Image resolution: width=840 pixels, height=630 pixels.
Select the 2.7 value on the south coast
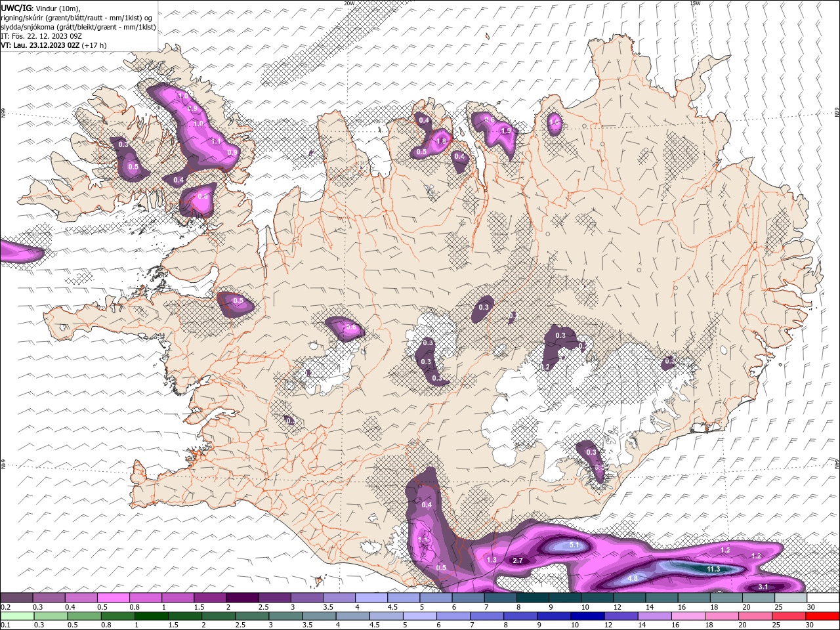click(518, 560)
